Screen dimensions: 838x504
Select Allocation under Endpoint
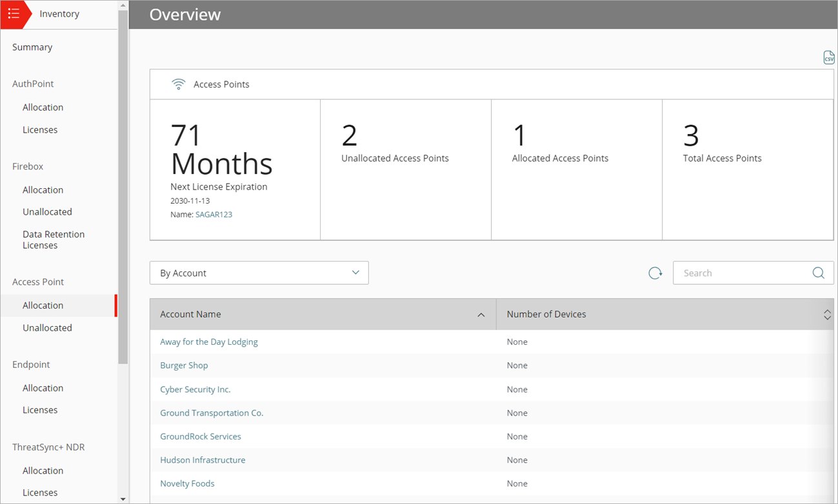pos(43,387)
